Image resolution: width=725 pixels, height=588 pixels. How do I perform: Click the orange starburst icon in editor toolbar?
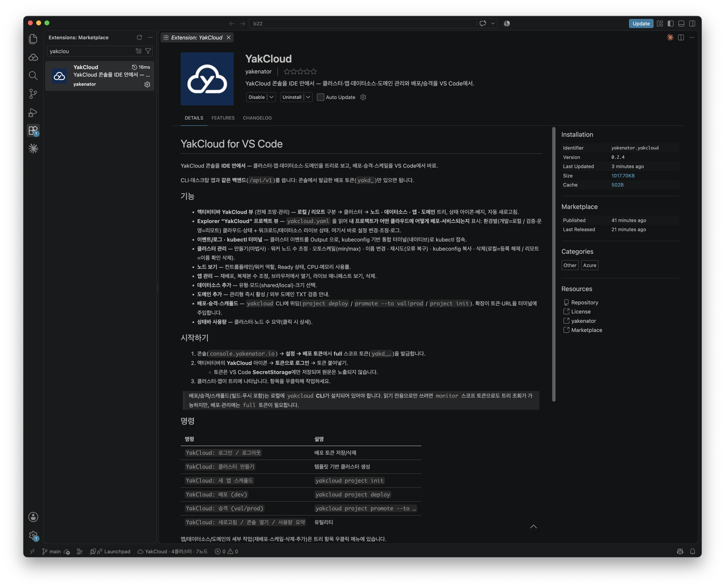[670, 37]
